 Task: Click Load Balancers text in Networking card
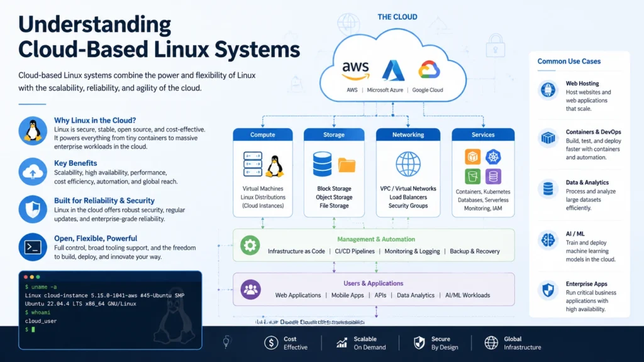pos(408,197)
